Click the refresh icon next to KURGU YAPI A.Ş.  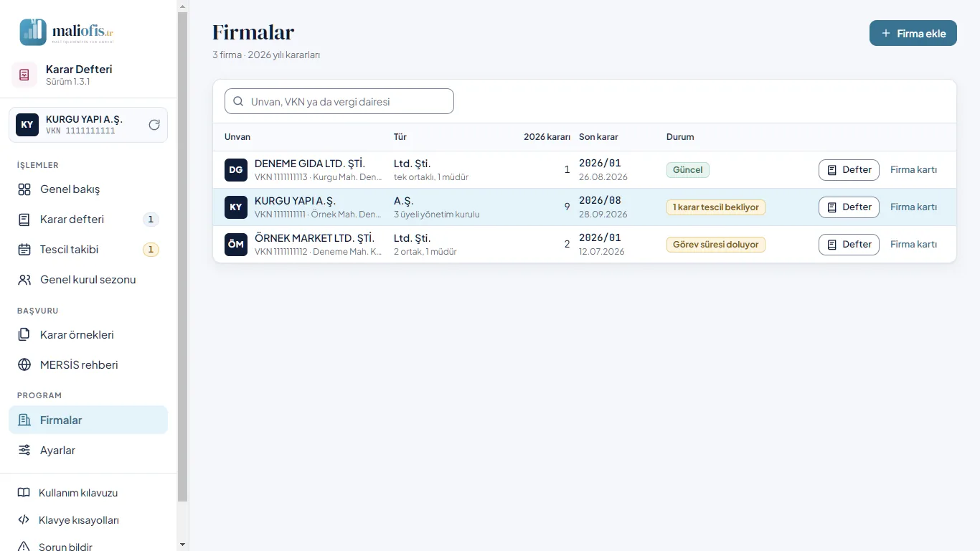(154, 125)
